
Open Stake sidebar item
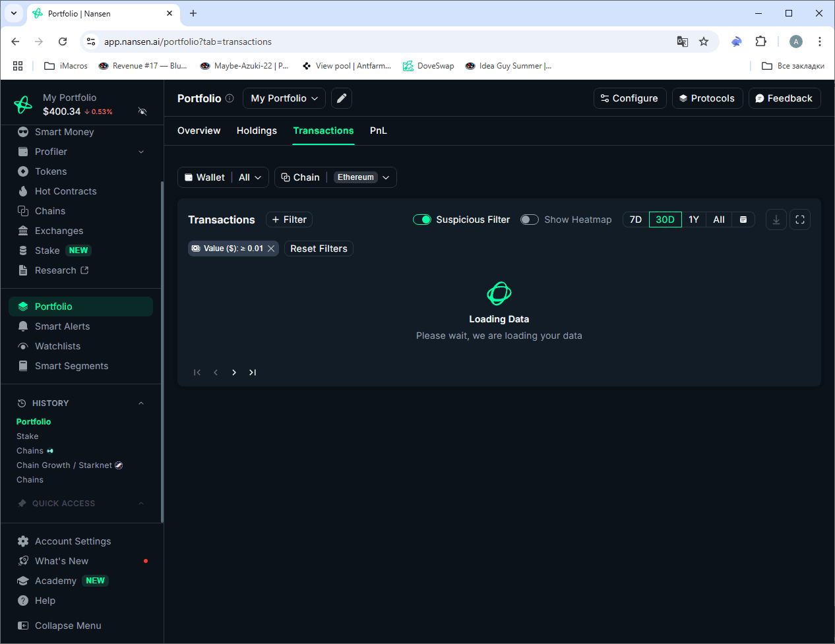[x=47, y=250]
